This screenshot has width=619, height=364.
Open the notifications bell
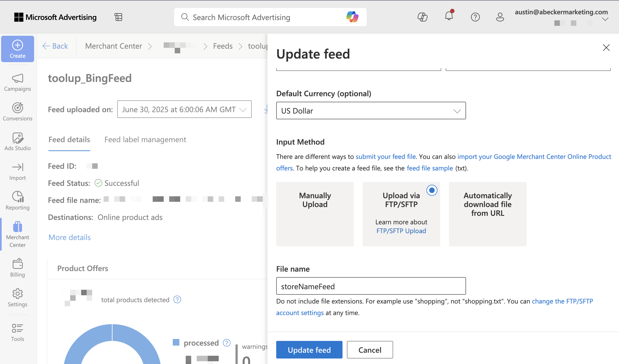449,16
